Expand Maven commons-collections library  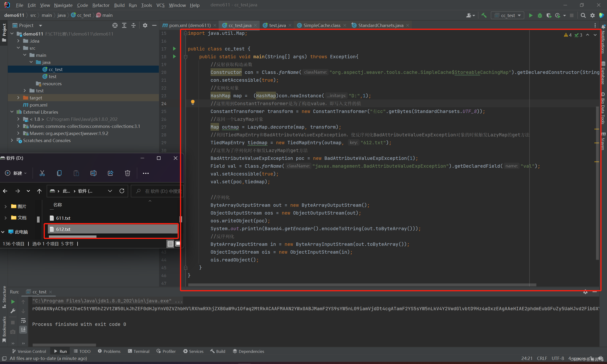pyautogui.click(x=18, y=126)
